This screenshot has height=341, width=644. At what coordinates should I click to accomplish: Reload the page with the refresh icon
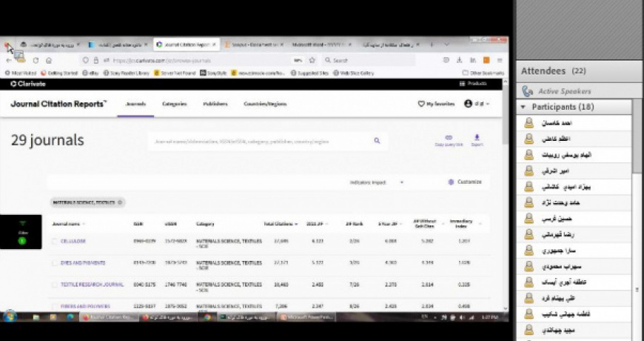tap(36, 61)
